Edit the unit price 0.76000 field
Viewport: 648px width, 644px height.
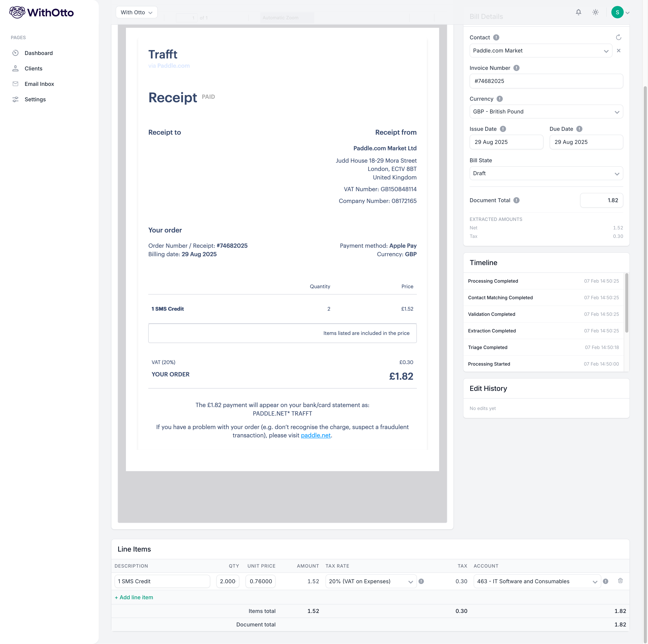(260, 581)
